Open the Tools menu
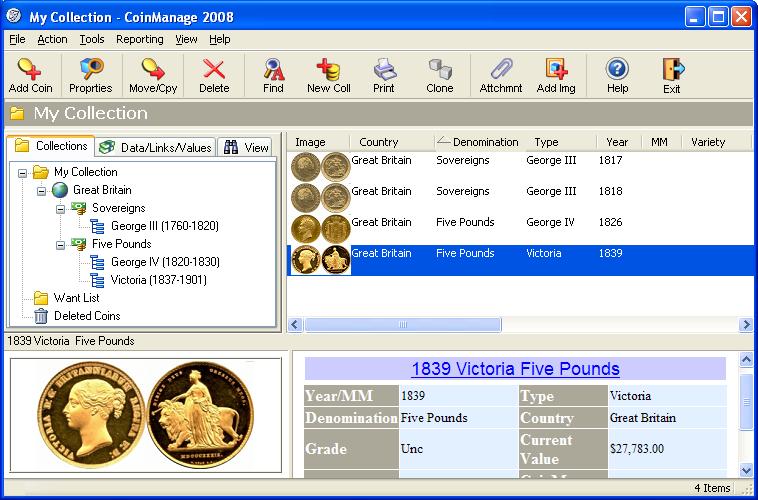The image size is (758, 500). 92,39
